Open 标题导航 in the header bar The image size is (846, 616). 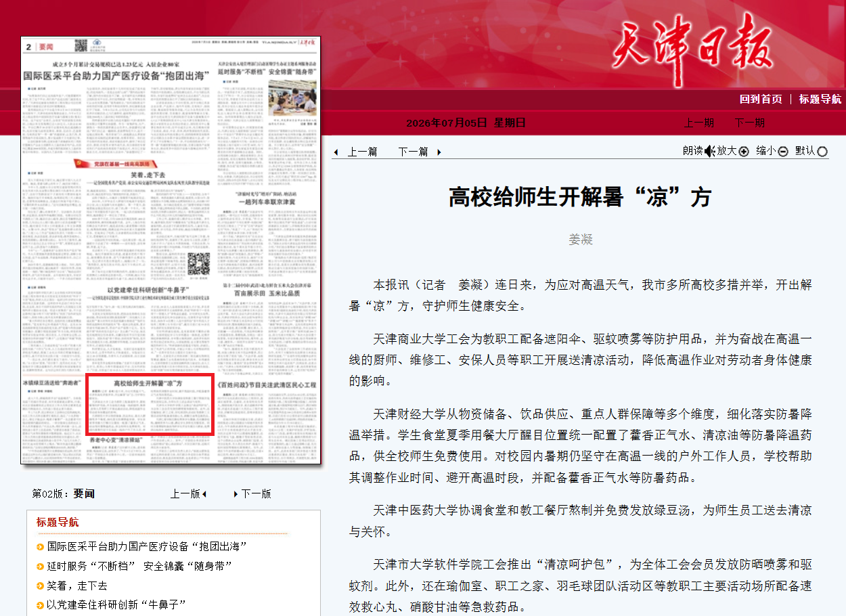(x=820, y=99)
